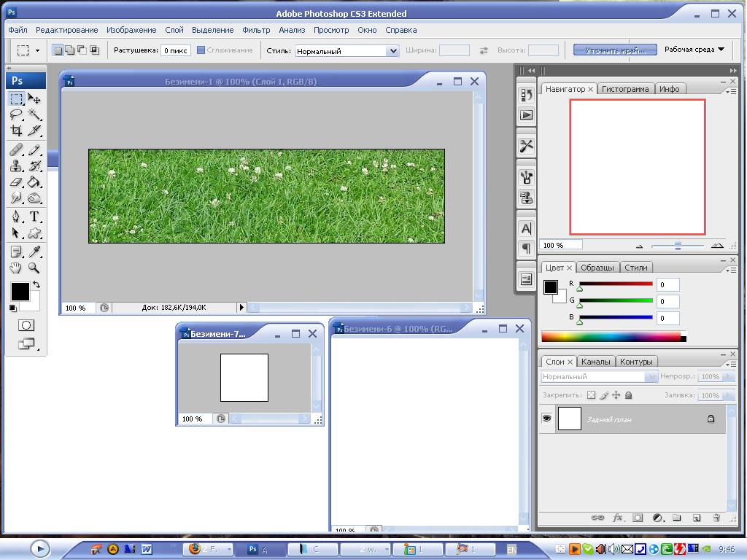Toggle Quick Mask mode button
The height and width of the screenshot is (560, 747).
point(26,325)
